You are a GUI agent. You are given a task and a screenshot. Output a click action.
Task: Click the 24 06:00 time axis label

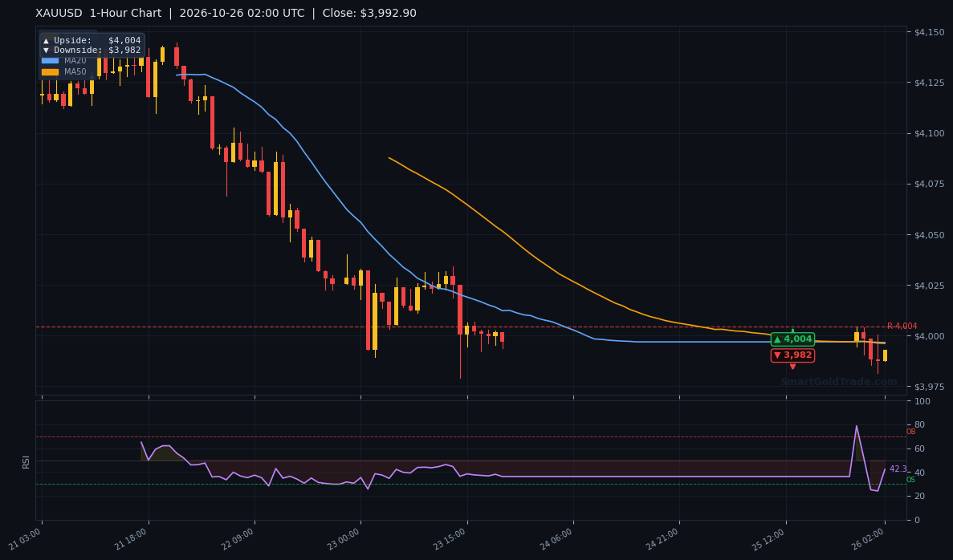[x=556, y=539]
